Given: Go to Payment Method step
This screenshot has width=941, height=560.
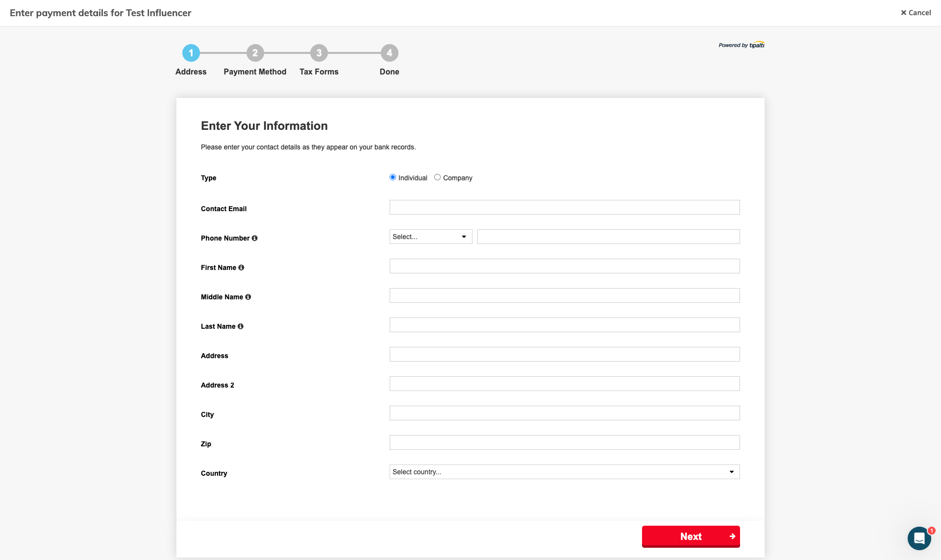Looking at the screenshot, I should tap(255, 53).
